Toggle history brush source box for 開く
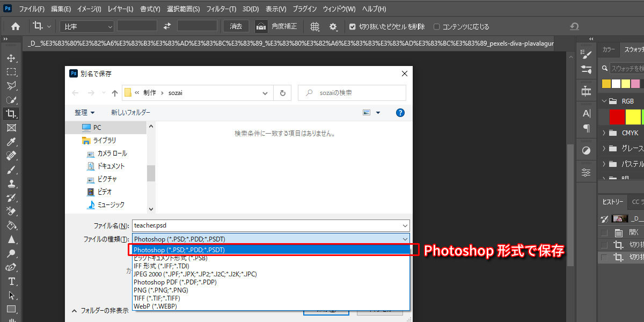Viewport: 644px width, 322px height. click(x=605, y=232)
